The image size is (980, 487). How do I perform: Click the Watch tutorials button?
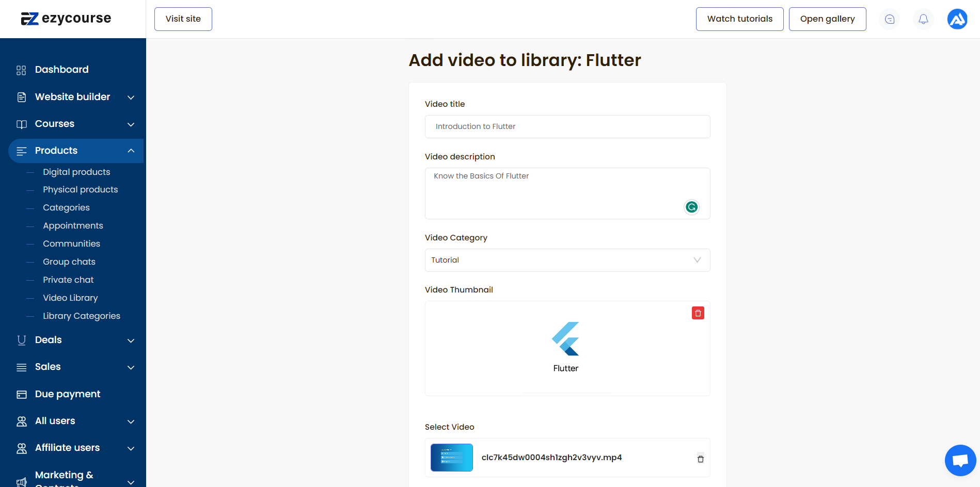pyautogui.click(x=739, y=19)
